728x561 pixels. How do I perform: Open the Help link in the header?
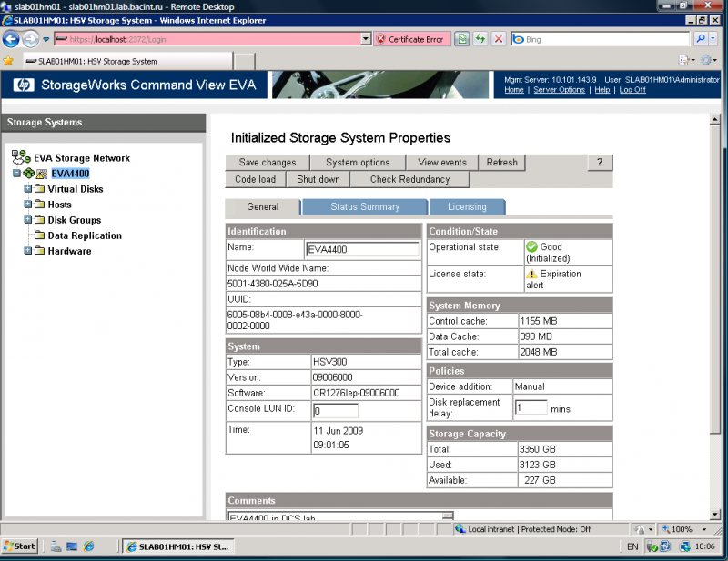(x=602, y=90)
